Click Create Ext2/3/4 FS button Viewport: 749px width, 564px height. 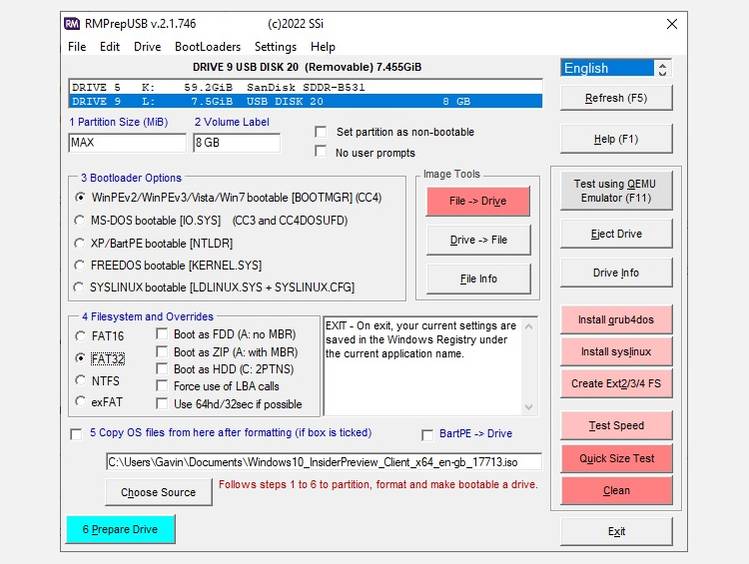point(616,383)
